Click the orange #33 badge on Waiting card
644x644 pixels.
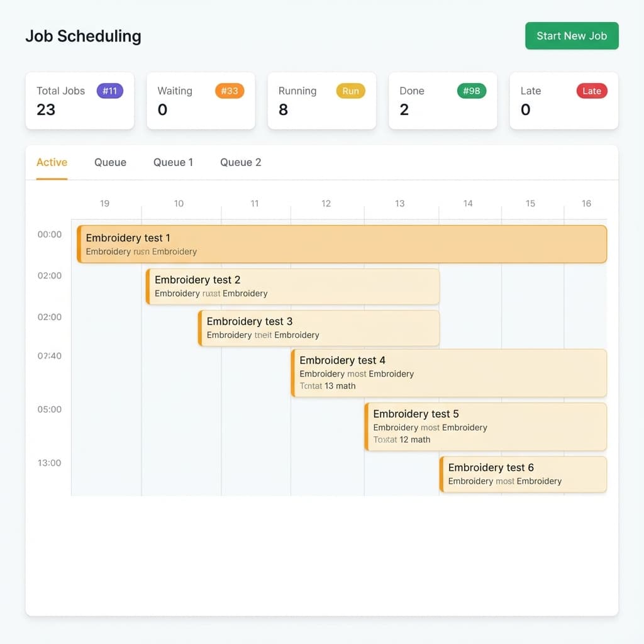click(x=229, y=91)
